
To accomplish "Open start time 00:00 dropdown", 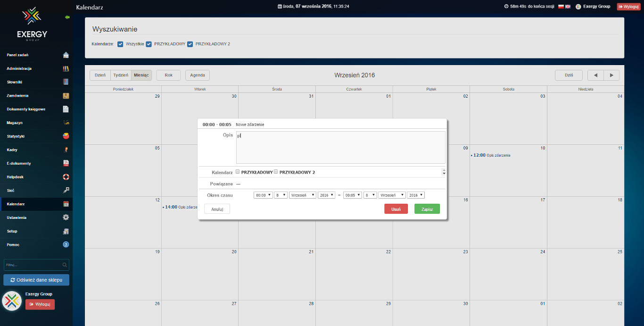I will point(263,195).
